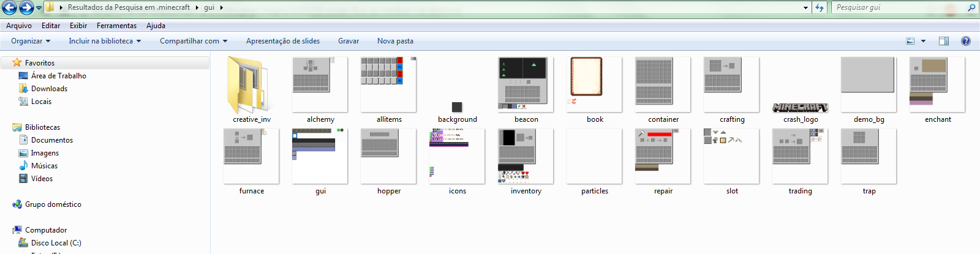Select Músicas library in sidebar

tap(44, 166)
